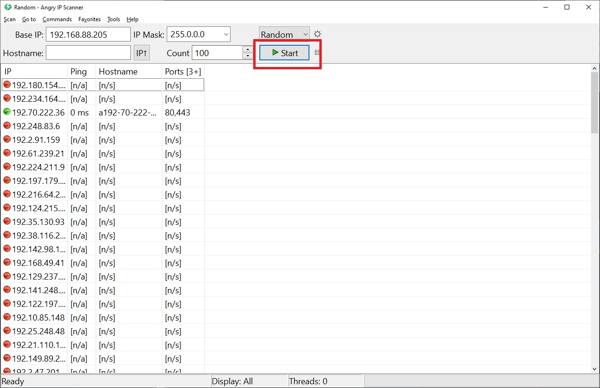Click the Display: All status bar entry
The height and width of the screenshot is (388, 600).
232,381
